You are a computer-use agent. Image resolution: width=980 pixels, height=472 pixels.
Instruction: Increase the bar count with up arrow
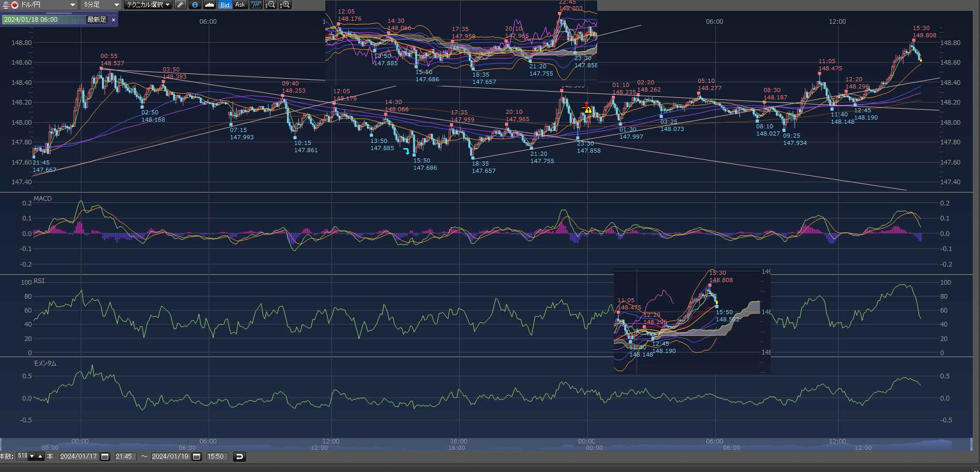point(40,456)
